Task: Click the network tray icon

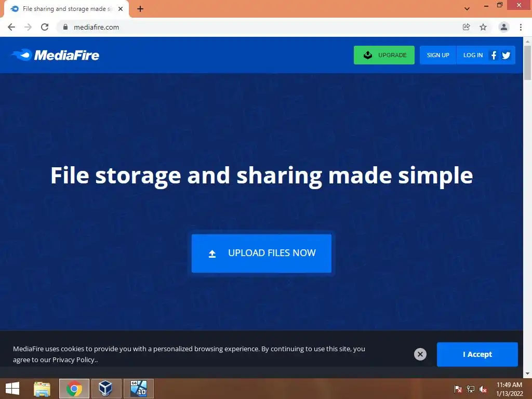Action: tap(471, 389)
